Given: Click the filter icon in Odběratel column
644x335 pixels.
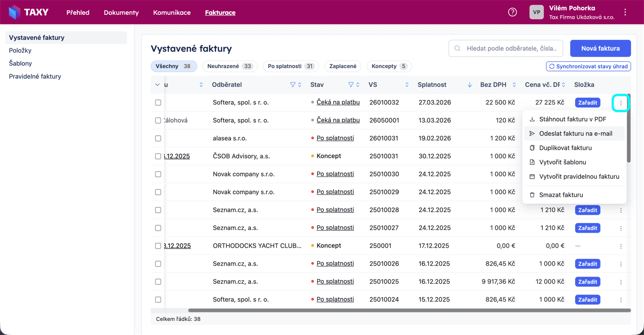Looking at the screenshot, I should (x=293, y=85).
